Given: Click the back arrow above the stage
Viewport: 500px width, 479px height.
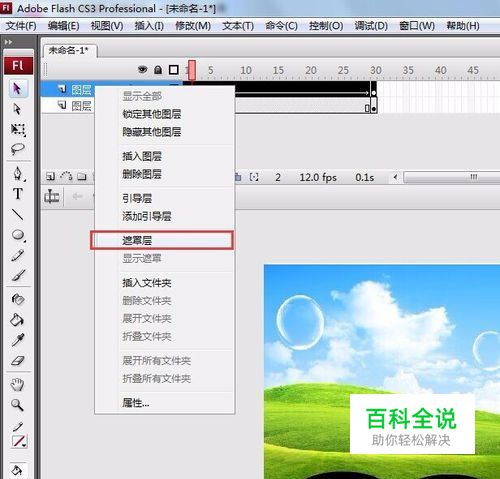Looking at the screenshot, I should [77, 197].
